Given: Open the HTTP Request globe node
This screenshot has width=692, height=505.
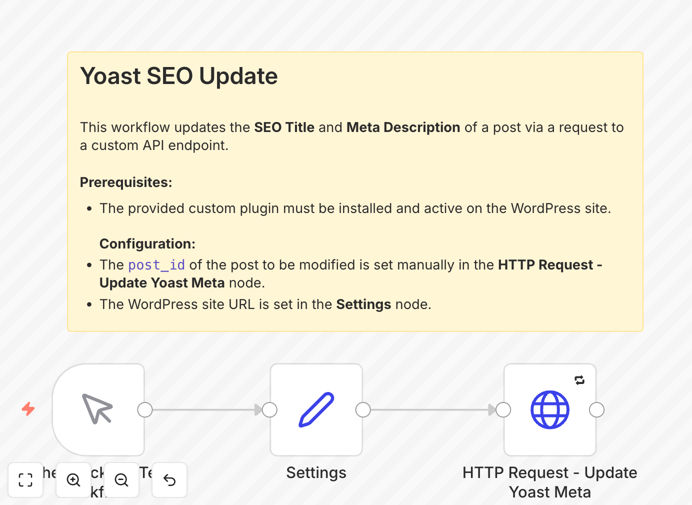Looking at the screenshot, I should click(550, 410).
